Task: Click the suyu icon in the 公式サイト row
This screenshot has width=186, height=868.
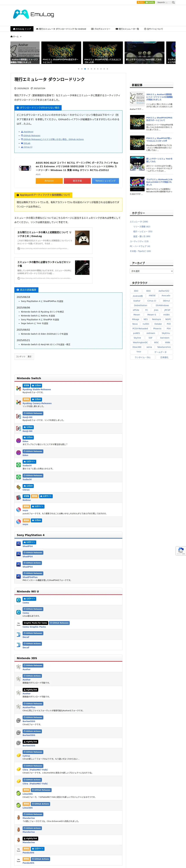Action: [19, 510]
